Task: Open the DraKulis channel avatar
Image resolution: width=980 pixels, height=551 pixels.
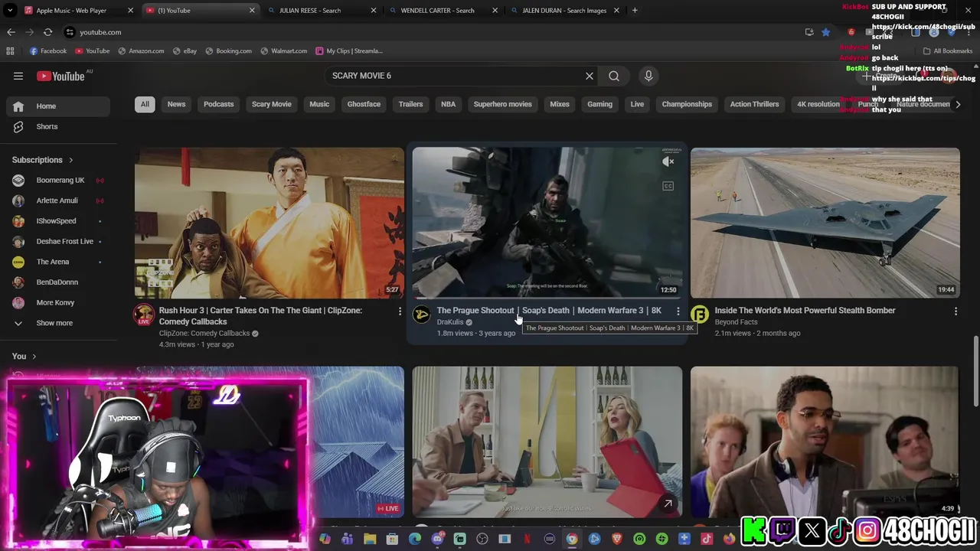Action: point(422,315)
